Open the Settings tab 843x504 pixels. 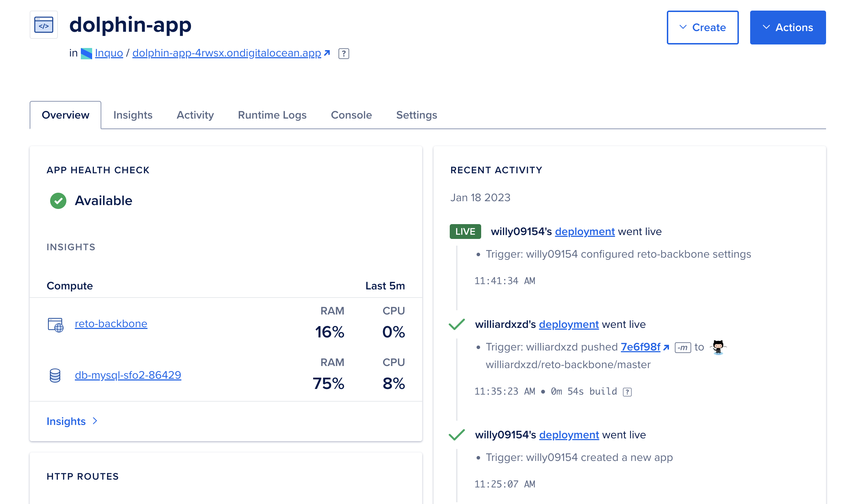tap(417, 115)
